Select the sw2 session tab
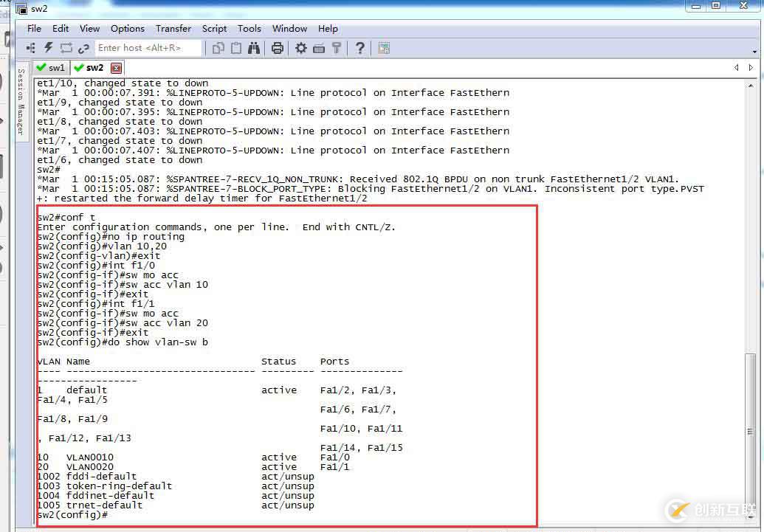 [95, 68]
